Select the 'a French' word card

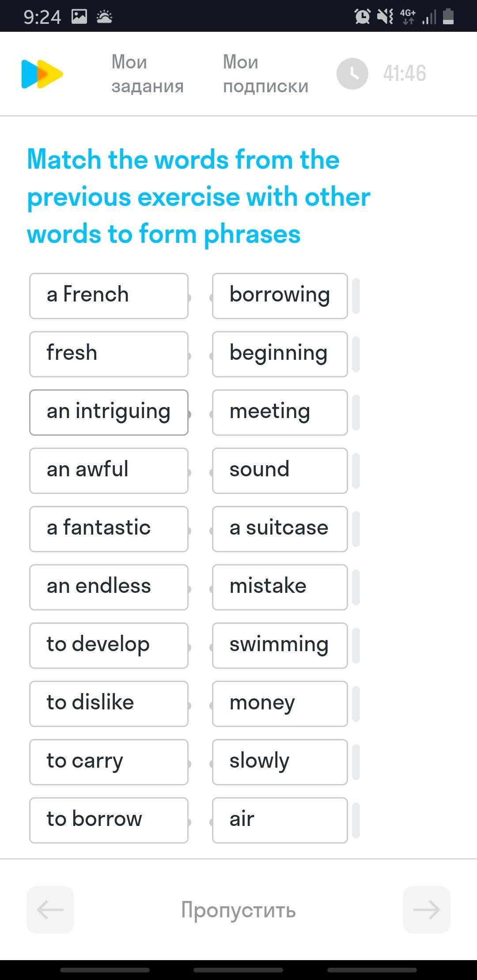click(109, 296)
